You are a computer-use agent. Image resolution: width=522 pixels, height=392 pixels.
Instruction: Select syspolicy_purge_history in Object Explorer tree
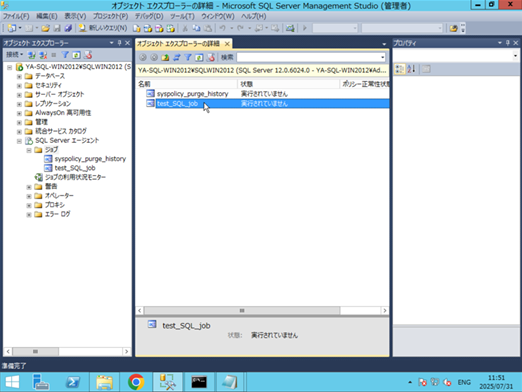(90, 159)
